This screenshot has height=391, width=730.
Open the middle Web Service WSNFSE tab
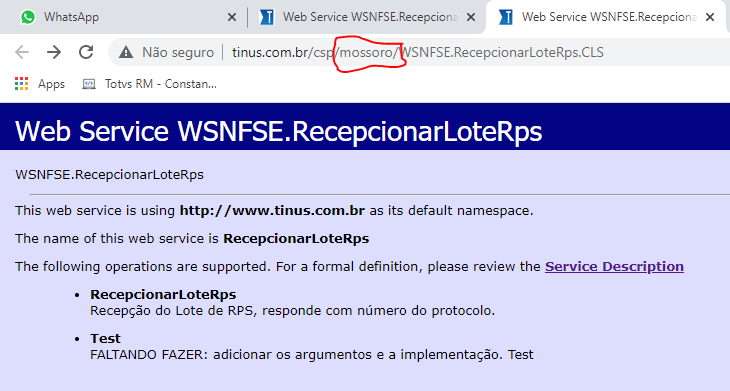click(x=367, y=17)
